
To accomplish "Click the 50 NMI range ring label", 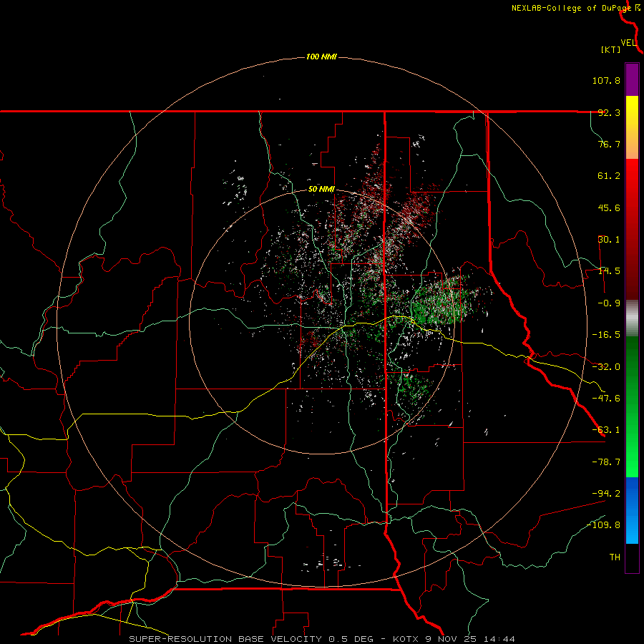I will (321, 190).
